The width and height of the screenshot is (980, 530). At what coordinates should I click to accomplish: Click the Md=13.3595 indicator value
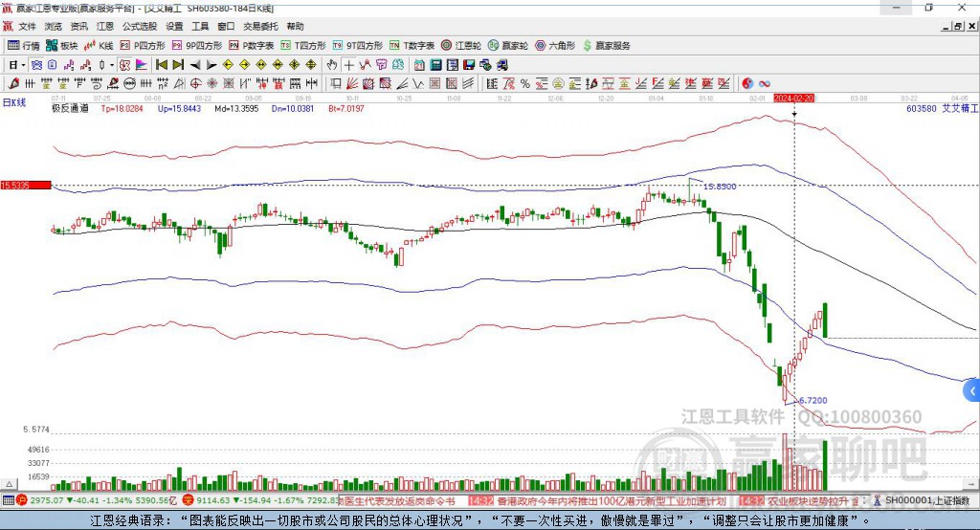(x=237, y=109)
